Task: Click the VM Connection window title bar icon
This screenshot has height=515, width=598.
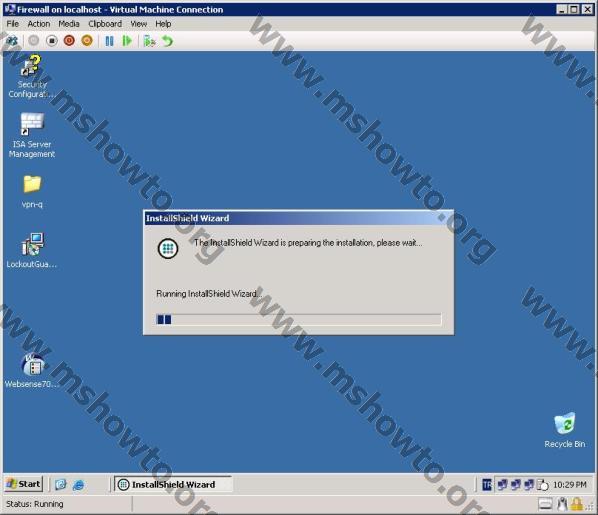Action: point(10,9)
